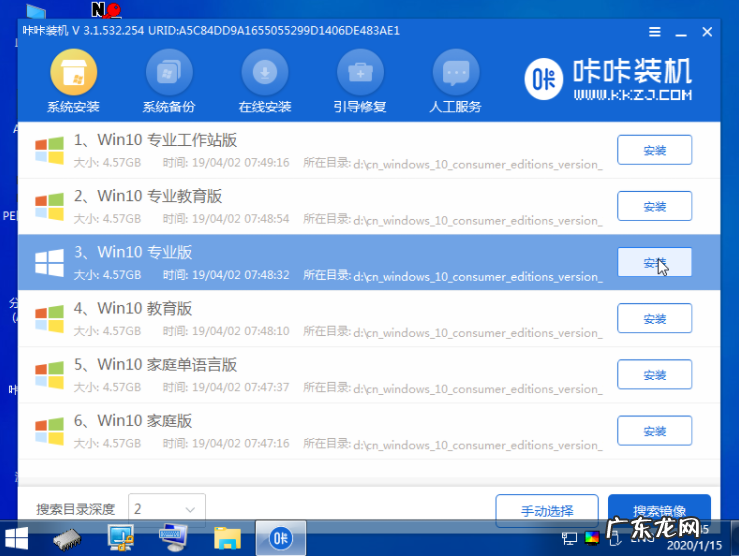Open the 系统安装 section
Viewport: 739px width, 557px height.
pos(74,81)
